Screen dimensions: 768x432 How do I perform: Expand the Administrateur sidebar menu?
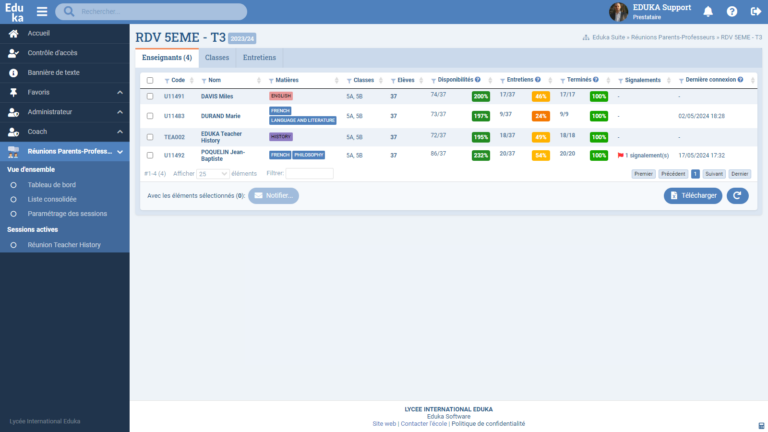(120, 111)
